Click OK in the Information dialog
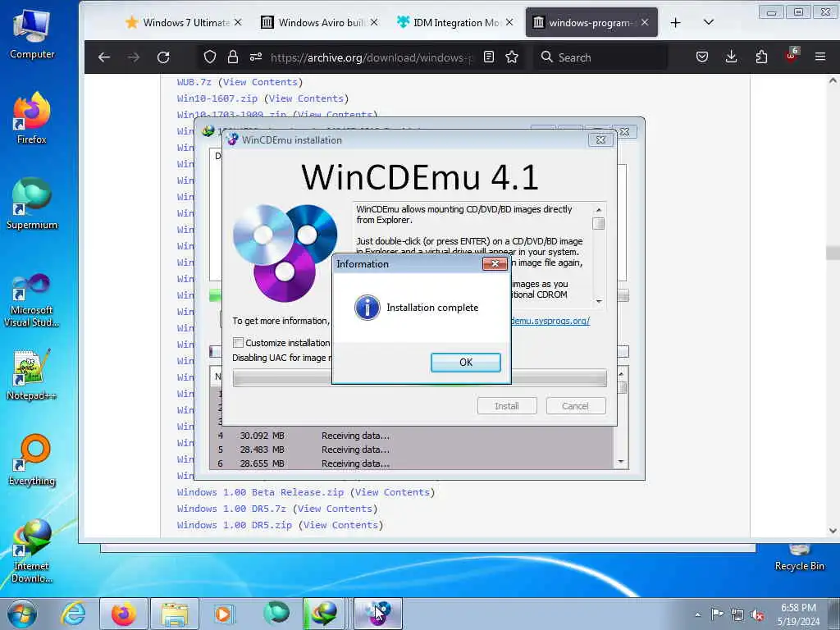Image resolution: width=840 pixels, height=630 pixels. point(466,362)
